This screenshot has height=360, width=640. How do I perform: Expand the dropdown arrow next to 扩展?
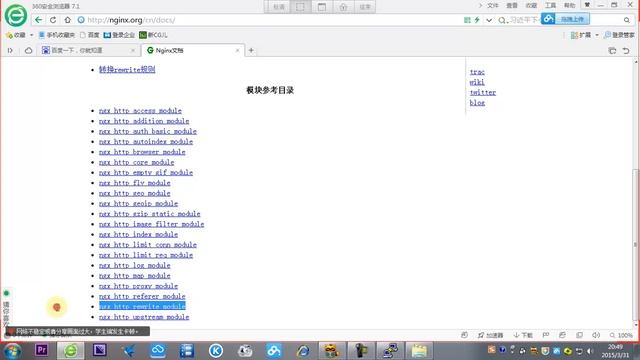tap(597, 35)
